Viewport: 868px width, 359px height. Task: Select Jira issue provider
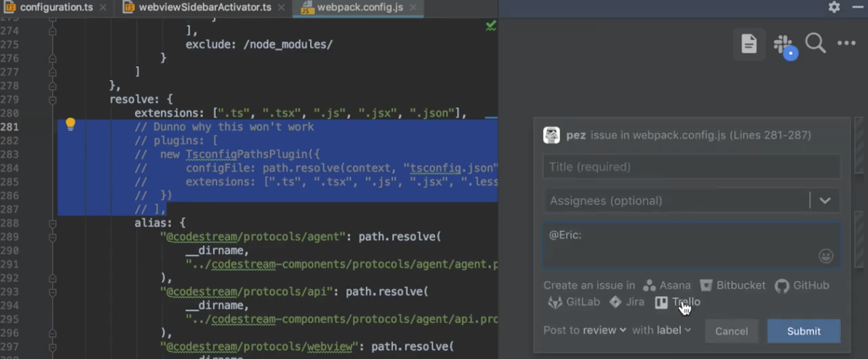627,302
